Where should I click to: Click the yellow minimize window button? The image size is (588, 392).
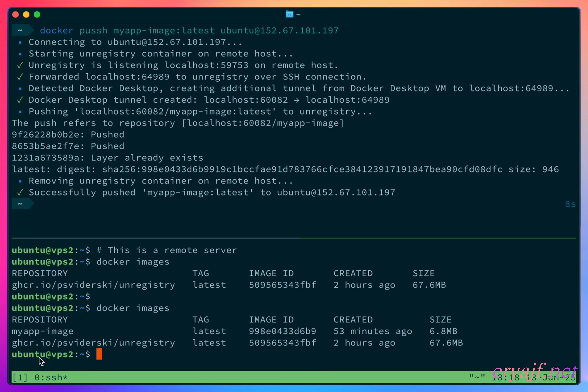(x=26, y=15)
